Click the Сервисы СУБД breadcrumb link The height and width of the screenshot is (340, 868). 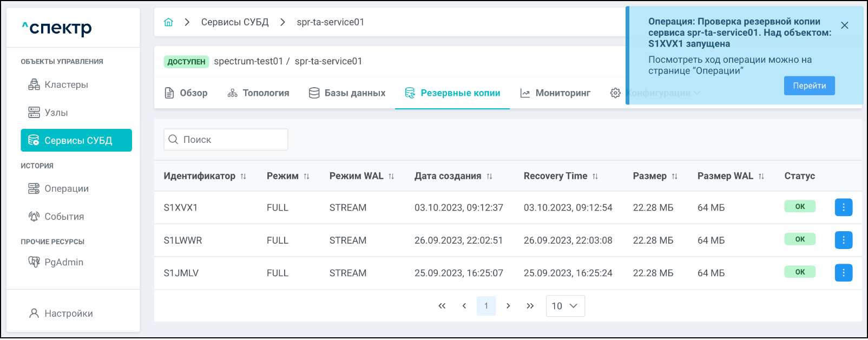[x=235, y=22]
